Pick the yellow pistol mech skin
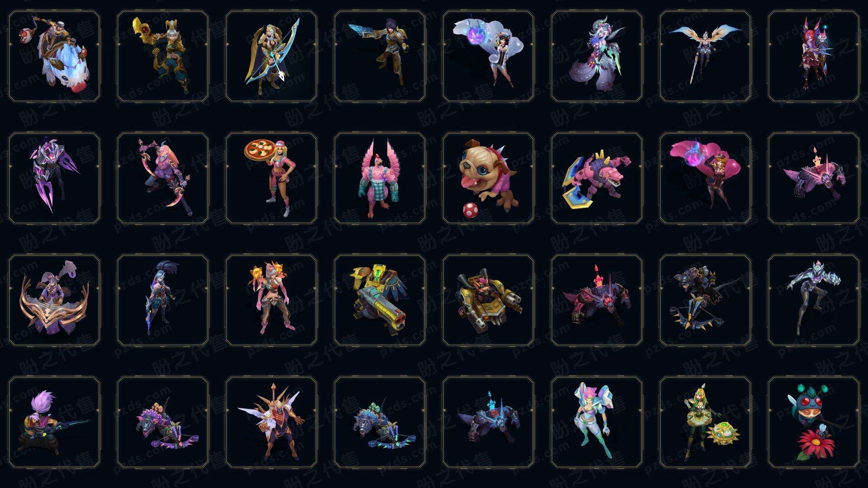868x488 pixels. [x=380, y=300]
